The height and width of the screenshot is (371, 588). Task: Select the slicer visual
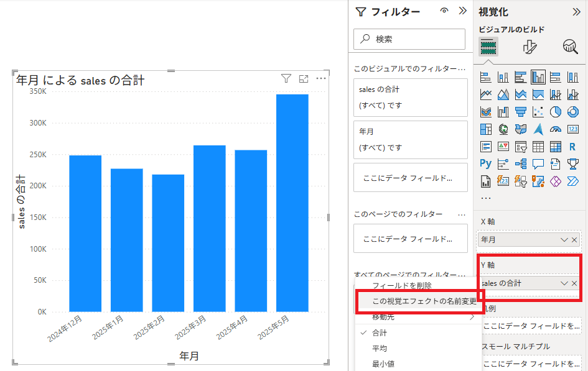[x=521, y=147]
